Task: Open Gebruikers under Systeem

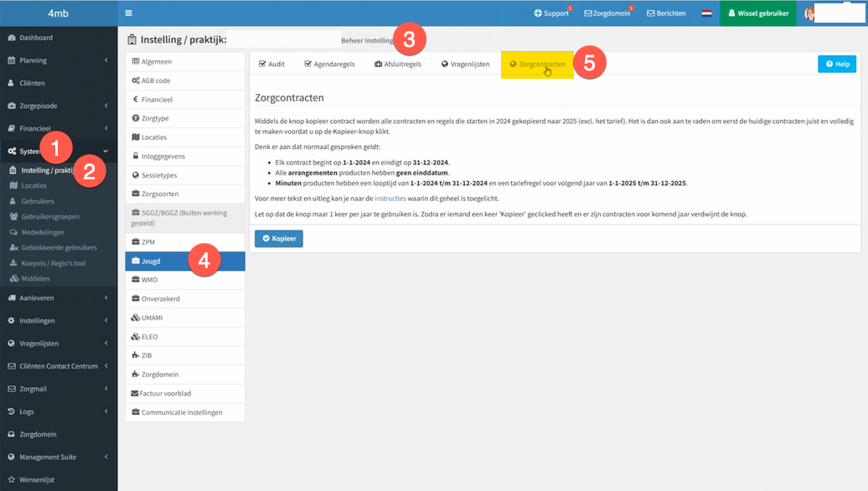Action: click(x=38, y=201)
